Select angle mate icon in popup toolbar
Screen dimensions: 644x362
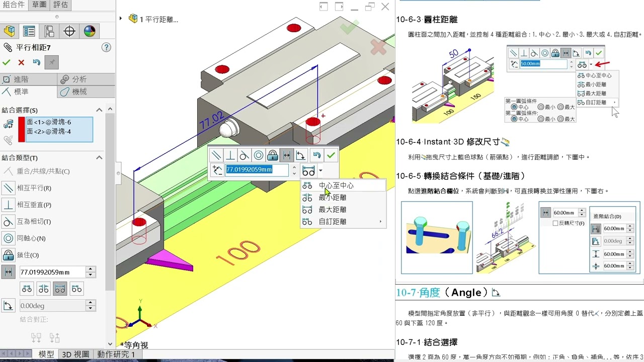point(300,155)
